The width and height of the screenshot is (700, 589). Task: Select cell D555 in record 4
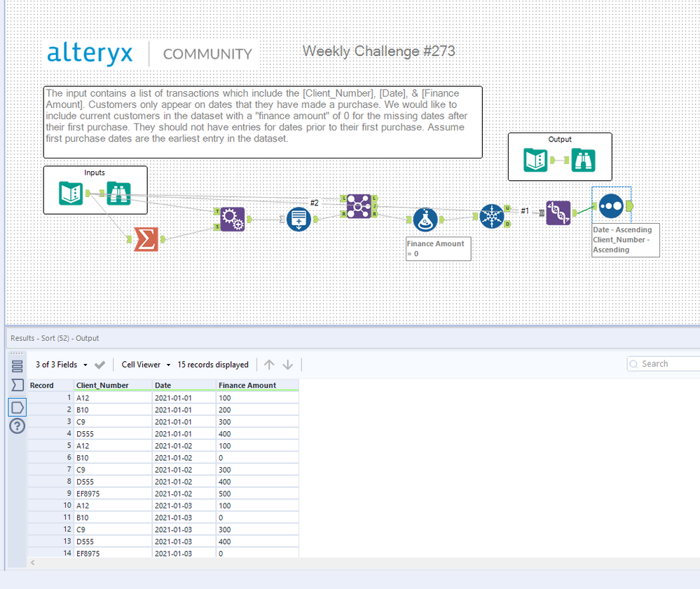(x=113, y=434)
